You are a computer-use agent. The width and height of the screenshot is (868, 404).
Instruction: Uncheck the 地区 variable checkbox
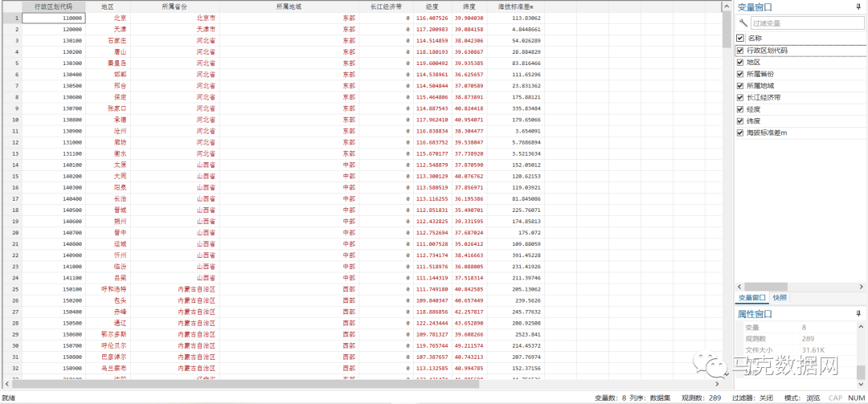click(740, 63)
